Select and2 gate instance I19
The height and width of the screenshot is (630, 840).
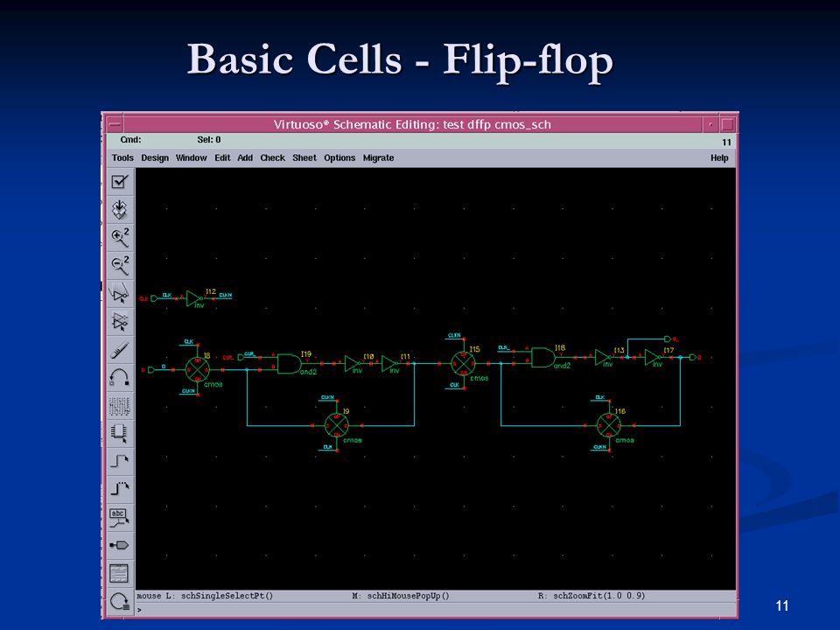(290, 364)
